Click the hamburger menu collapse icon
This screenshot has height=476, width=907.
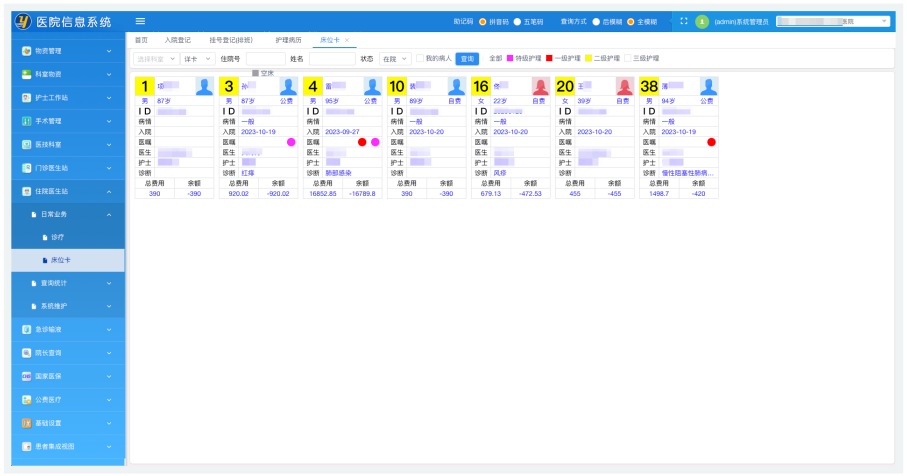(x=140, y=21)
